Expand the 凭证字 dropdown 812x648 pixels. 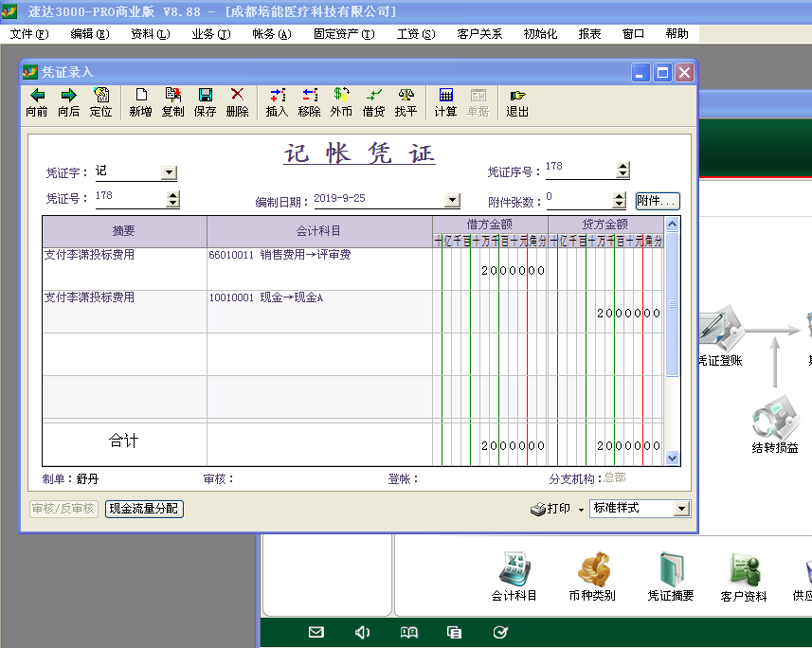[x=169, y=173]
